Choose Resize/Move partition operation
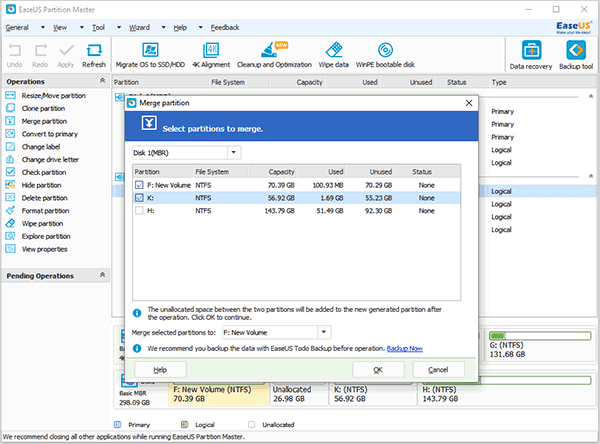This screenshot has height=444, width=600. coord(54,96)
